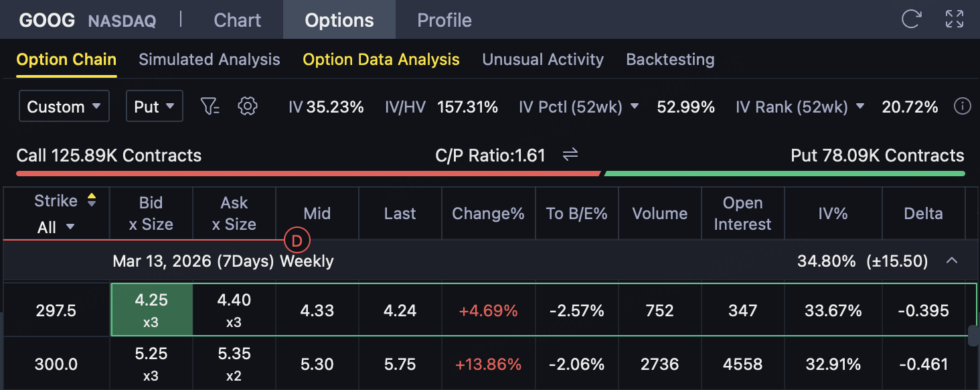This screenshot has width=980, height=390.
Task: Collapse the Mar 13, 2026 Weekly expiration
Action: pos(951,261)
